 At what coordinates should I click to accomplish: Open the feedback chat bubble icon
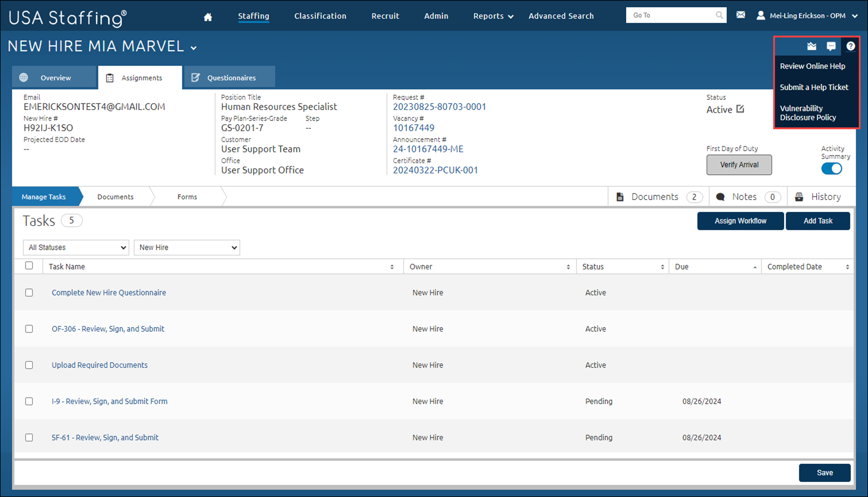(x=831, y=46)
